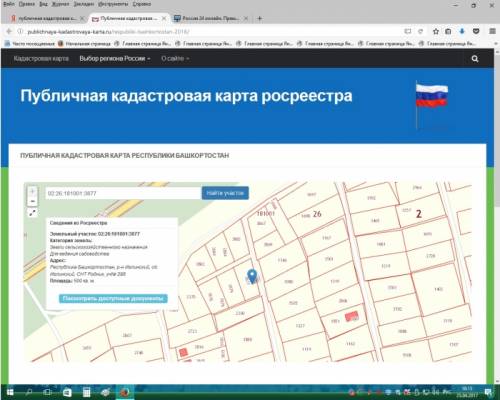Open the Firefox hamburger menu
This screenshot has height=400, width=500.
(x=492, y=31)
